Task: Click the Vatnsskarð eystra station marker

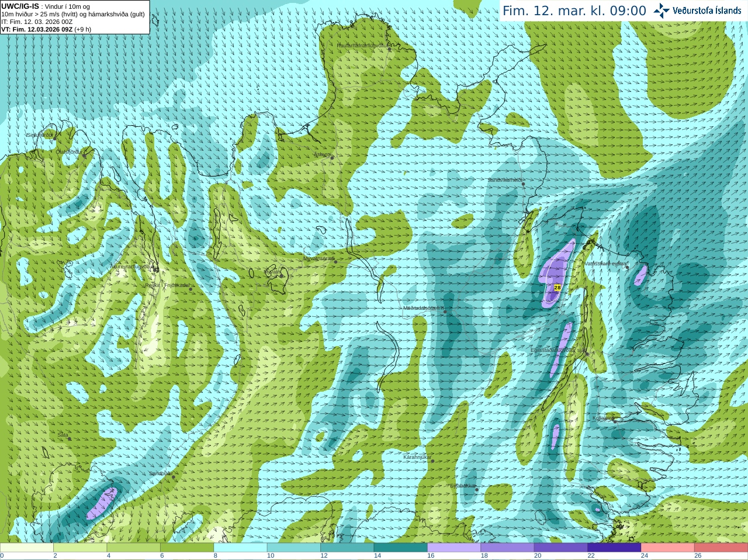Action: pos(627,267)
